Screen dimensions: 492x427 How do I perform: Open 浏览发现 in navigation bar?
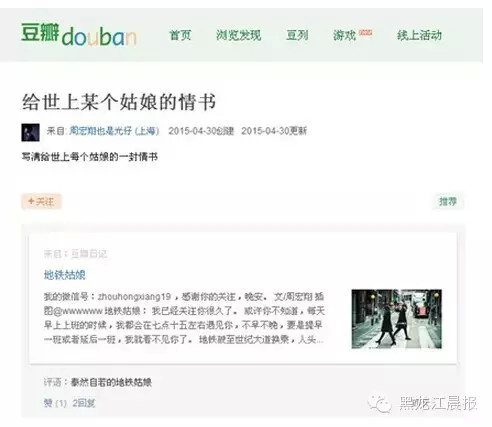tap(238, 35)
